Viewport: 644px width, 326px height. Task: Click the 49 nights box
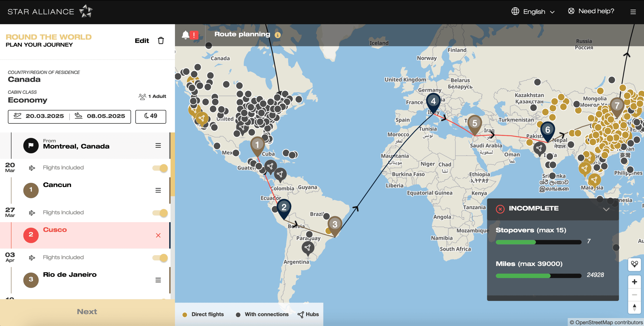[151, 117]
